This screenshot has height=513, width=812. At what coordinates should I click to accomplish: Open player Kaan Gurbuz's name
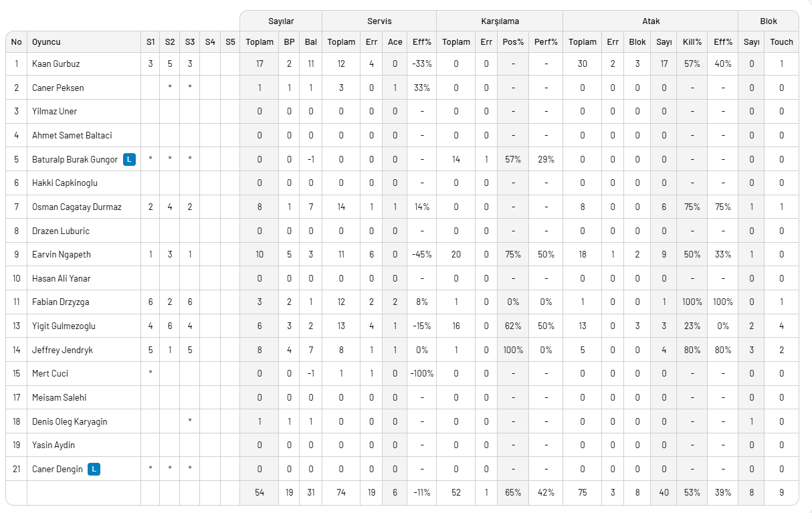(56, 64)
